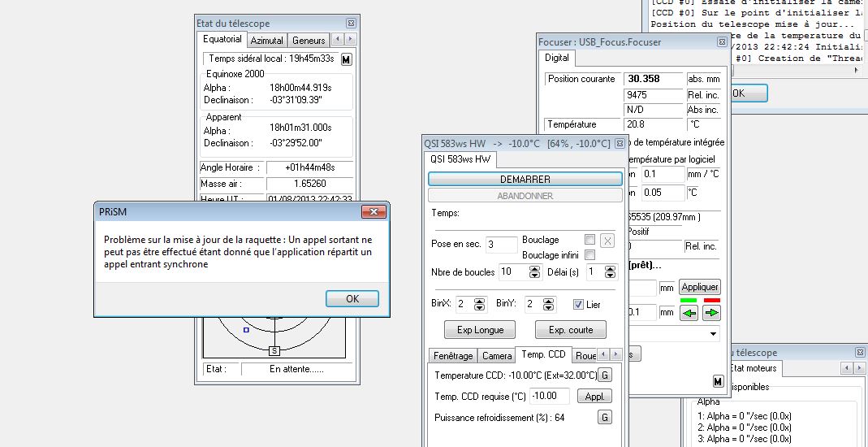The height and width of the screenshot is (447, 868).
Task: Click the right green arrow focuser button
Action: click(711, 313)
